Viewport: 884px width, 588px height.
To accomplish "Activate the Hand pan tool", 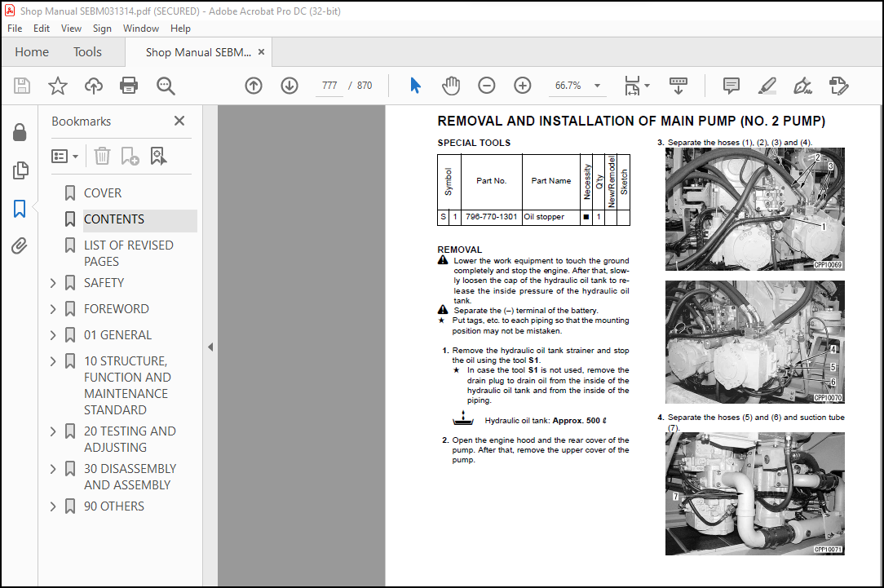I will (x=451, y=86).
